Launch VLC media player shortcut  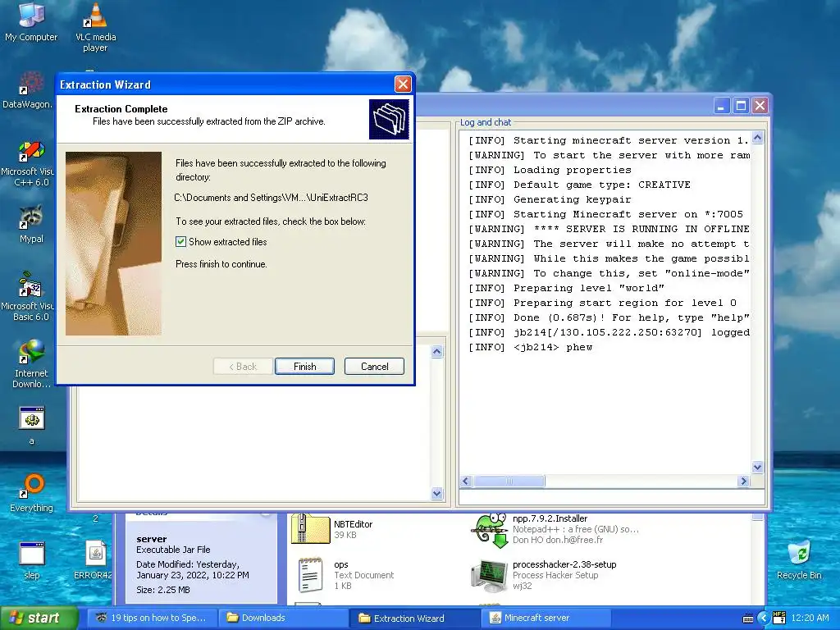click(x=95, y=27)
